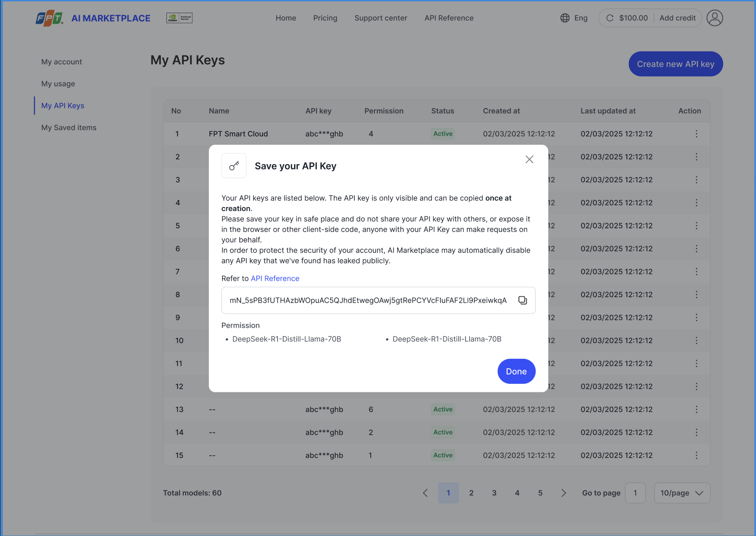The image size is (756, 536).
Task: Click the $100.00 credit balance
Action: 633,18
